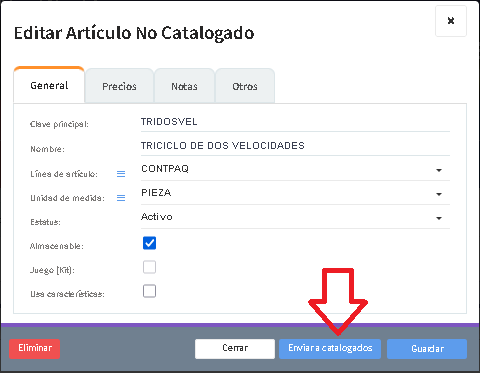Select the General tab
The width and height of the screenshot is (480, 373).
[x=49, y=85]
